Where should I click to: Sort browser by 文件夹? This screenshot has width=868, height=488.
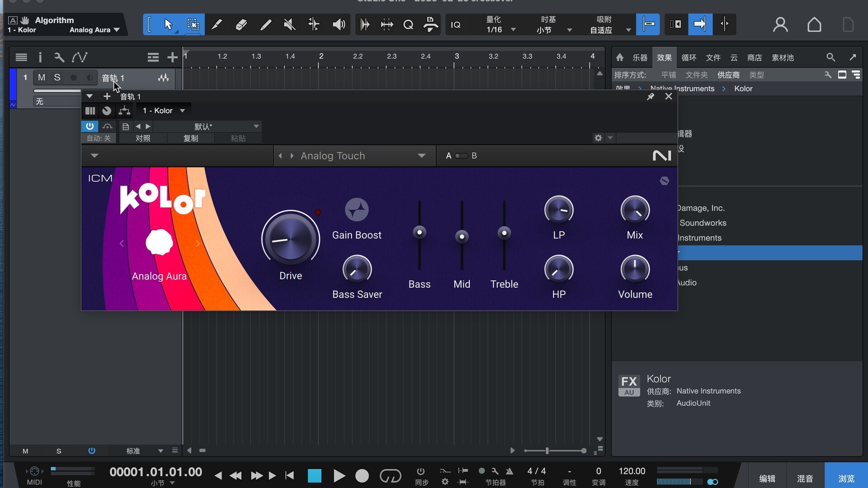click(696, 75)
